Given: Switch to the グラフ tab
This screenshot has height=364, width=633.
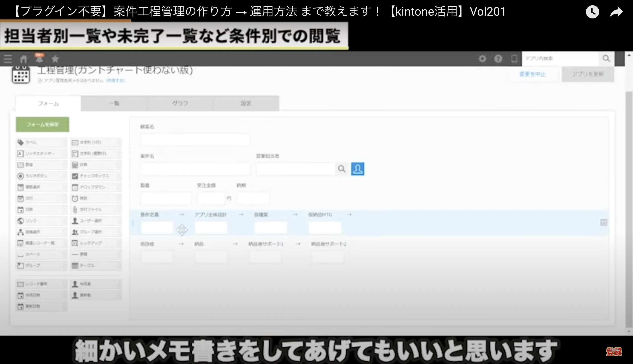Looking at the screenshot, I should click(x=180, y=103).
